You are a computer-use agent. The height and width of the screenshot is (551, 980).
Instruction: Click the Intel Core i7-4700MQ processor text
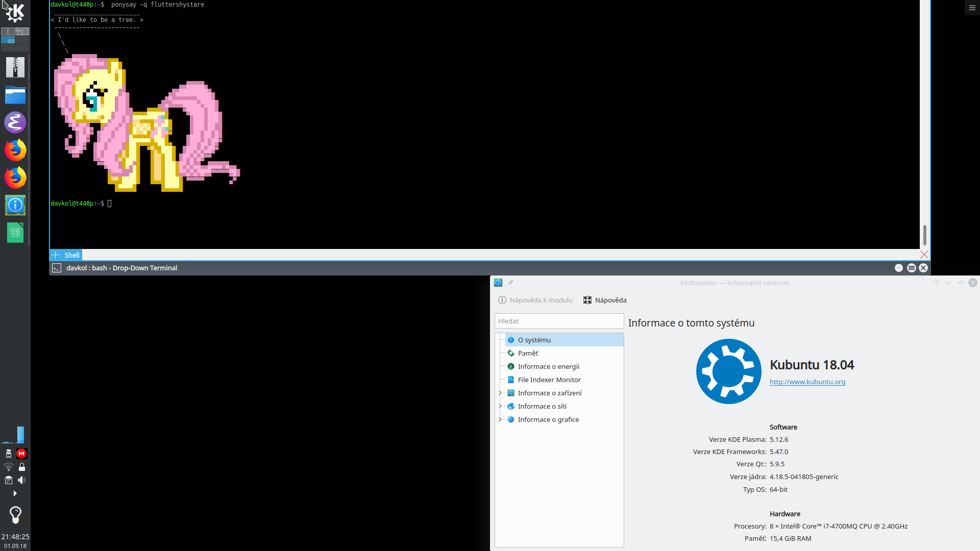839,526
